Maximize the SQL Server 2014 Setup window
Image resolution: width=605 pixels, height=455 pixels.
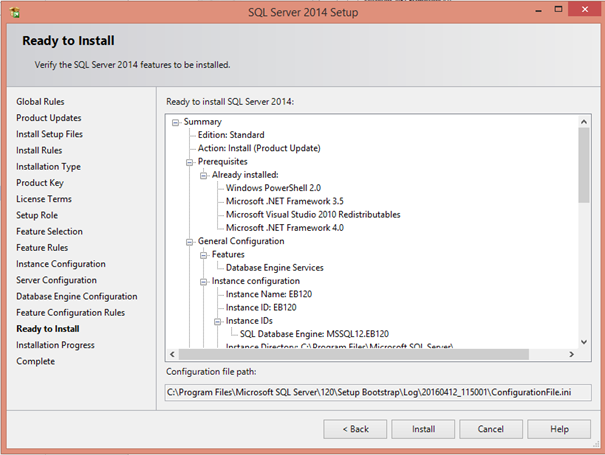click(x=558, y=10)
